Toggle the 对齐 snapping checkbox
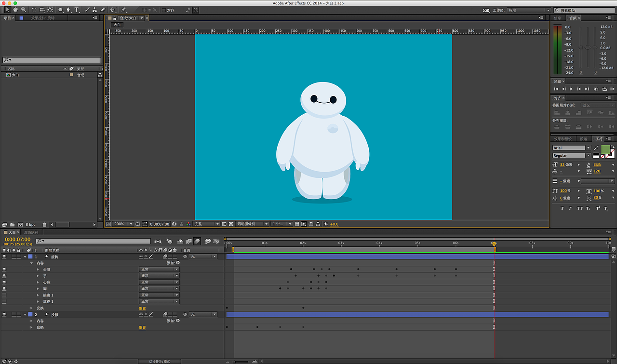This screenshot has height=364, width=617. [x=164, y=10]
